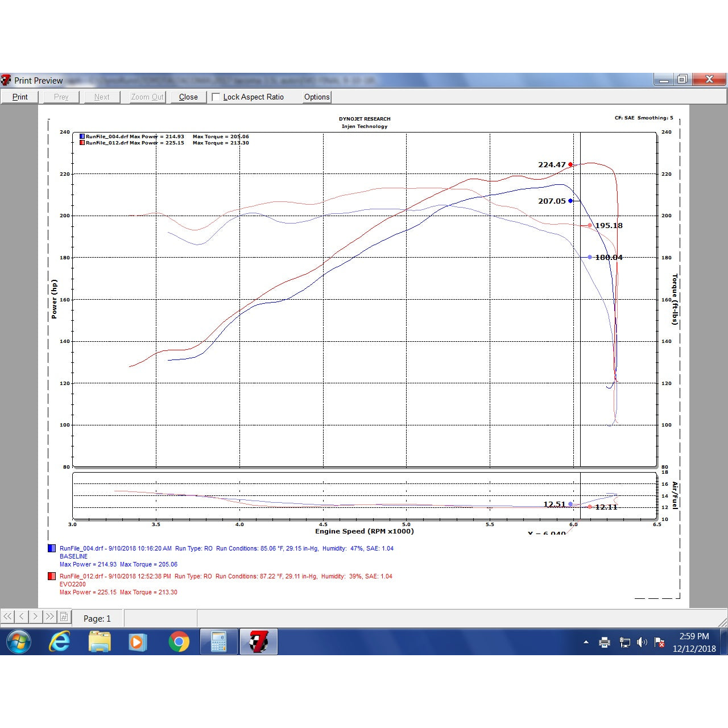Open Google Chrome from taskbar
Viewport: 728px width, 728px height.
pyautogui.click(x=179, y=642)
